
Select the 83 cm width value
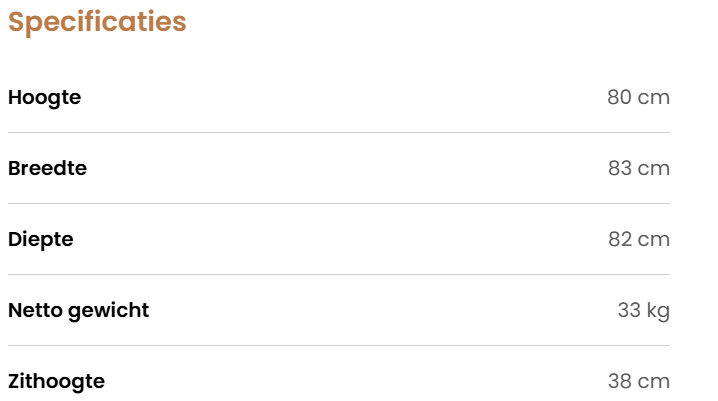(638, 169)
